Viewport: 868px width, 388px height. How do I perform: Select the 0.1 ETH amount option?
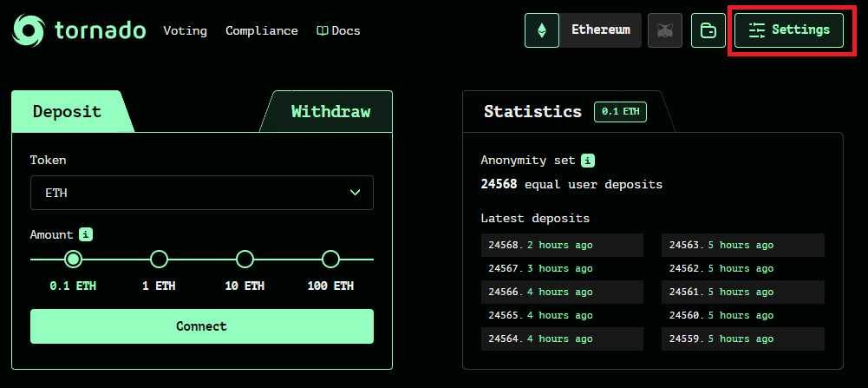74,259
